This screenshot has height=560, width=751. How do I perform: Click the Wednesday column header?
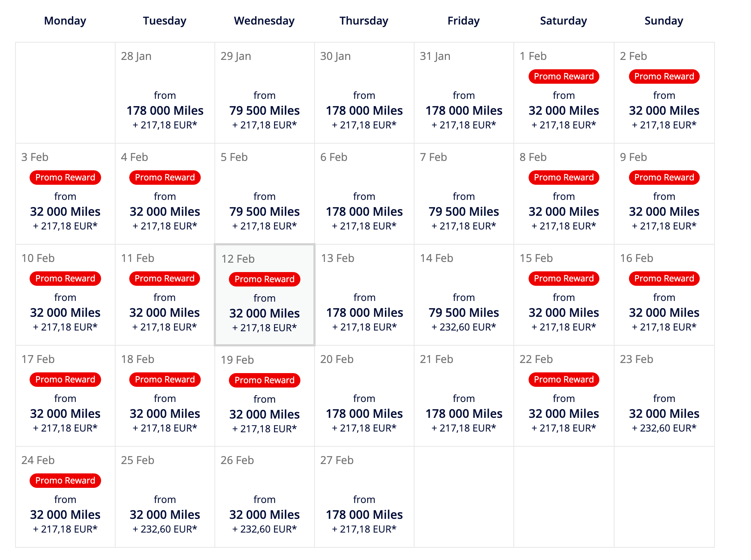264,21
